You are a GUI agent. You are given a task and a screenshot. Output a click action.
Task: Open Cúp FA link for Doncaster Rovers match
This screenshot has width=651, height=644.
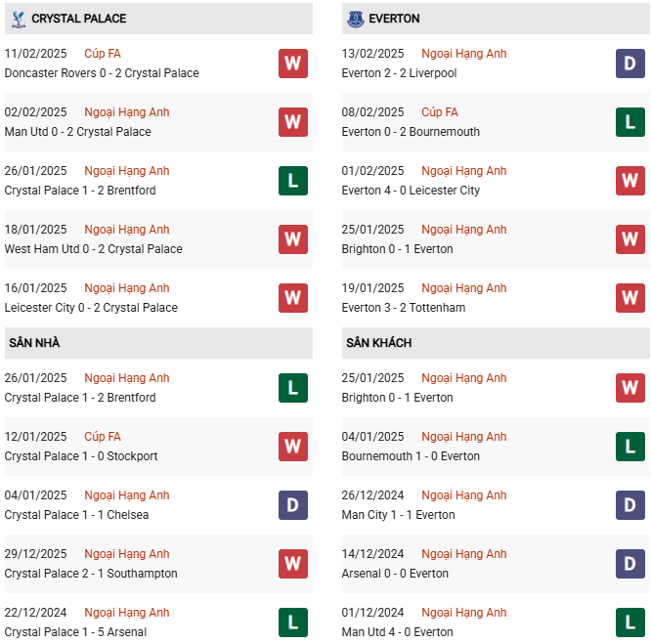click(x=103, y=54)
